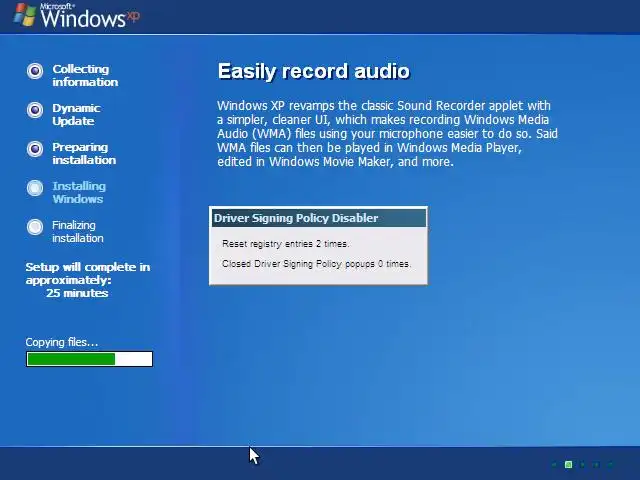
Task: Click the bright green activity indicator square
Action: click(568, 464)
